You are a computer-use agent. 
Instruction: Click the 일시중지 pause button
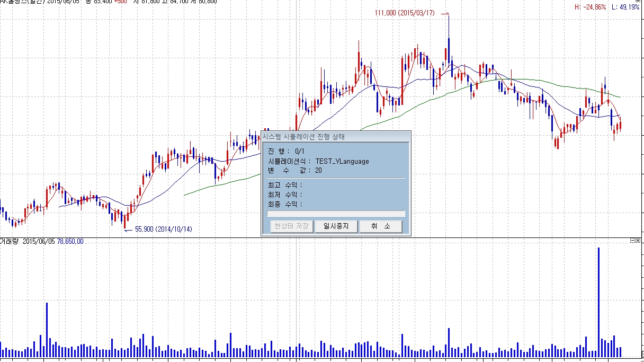(x=336, y=226)
